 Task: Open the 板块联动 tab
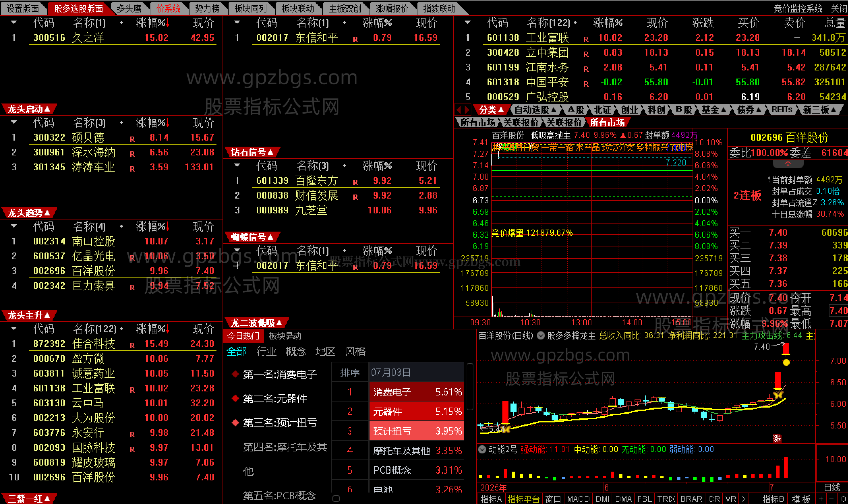(x=297, y=8)
